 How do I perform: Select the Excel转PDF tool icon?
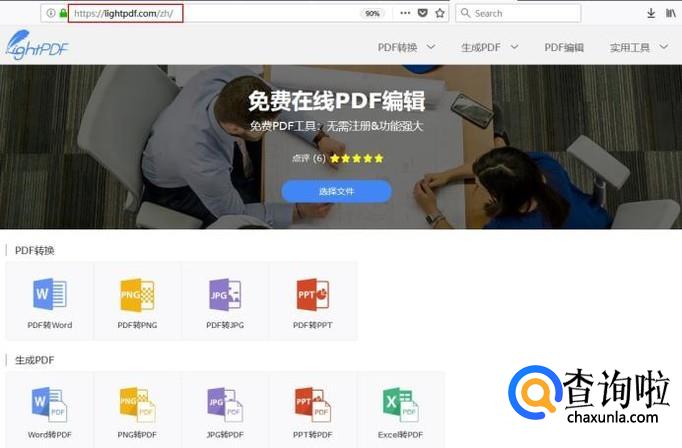pyautogui.click(x=401, y=403)
